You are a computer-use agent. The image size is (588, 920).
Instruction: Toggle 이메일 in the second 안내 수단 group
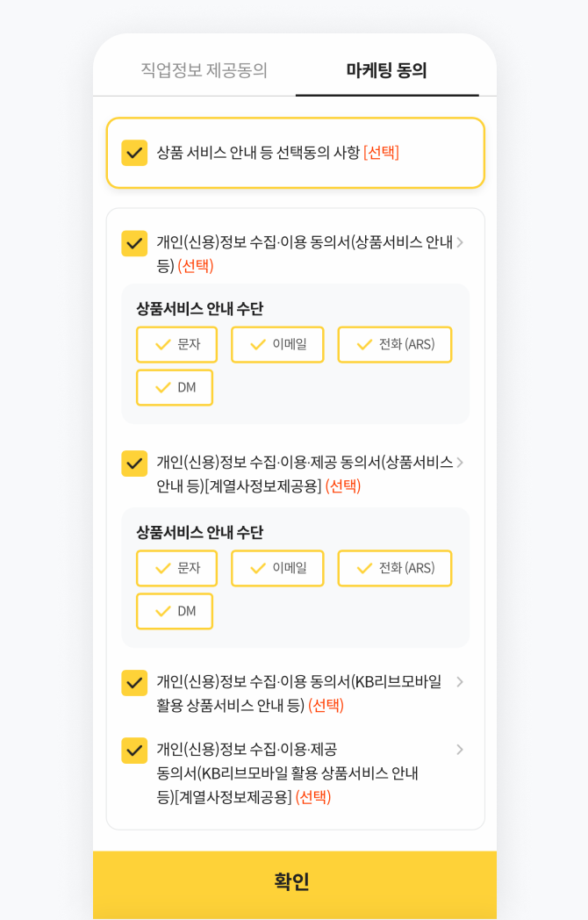pyautogui.click(x=277, y=568)
